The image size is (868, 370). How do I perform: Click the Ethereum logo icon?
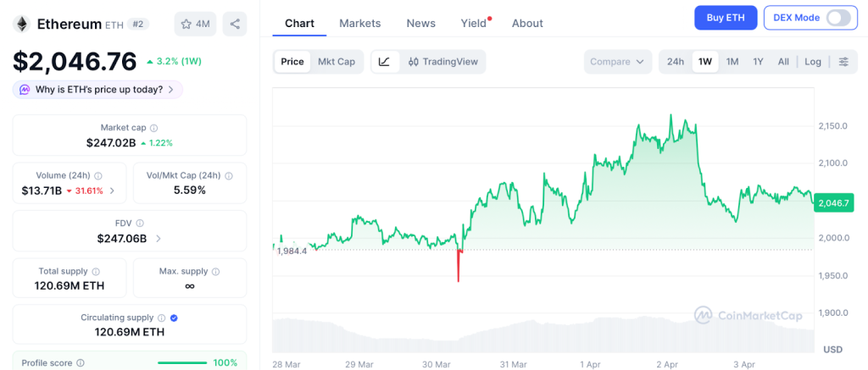(22, 24)
